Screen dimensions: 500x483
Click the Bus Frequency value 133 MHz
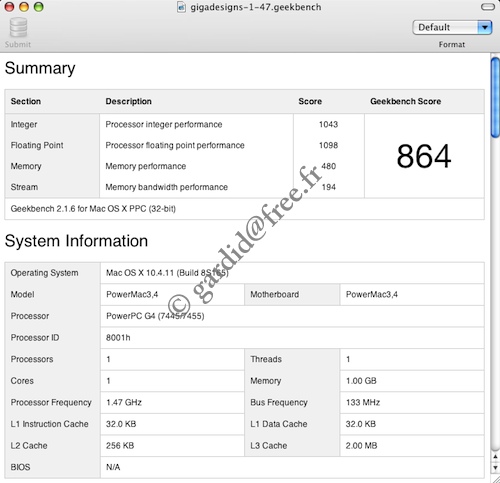pos(363,402)
